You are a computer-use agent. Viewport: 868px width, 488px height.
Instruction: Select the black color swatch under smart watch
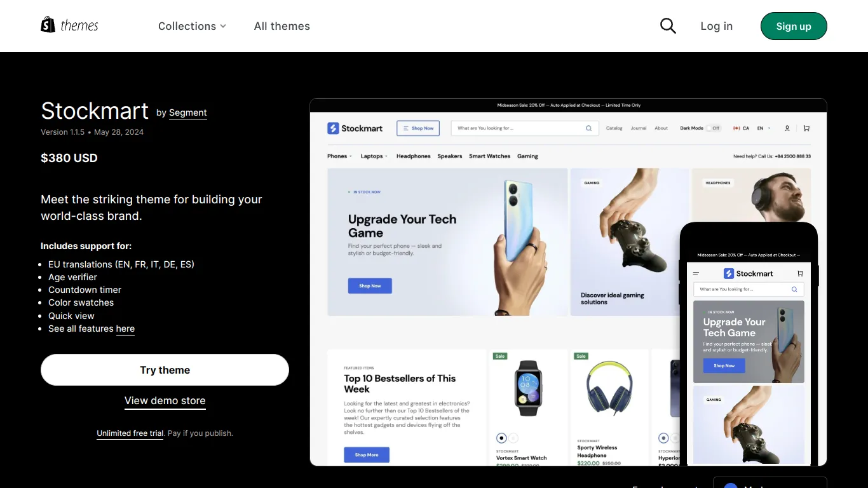[501, 438]
